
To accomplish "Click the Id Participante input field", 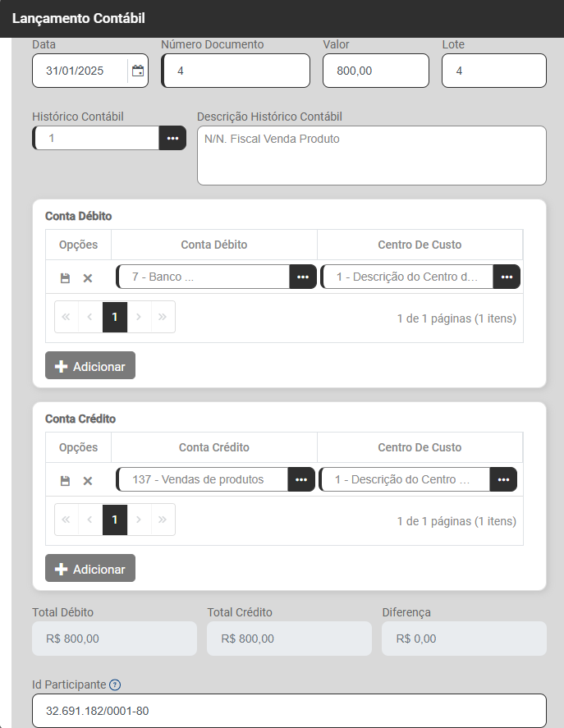I will [x=289, y=711].
